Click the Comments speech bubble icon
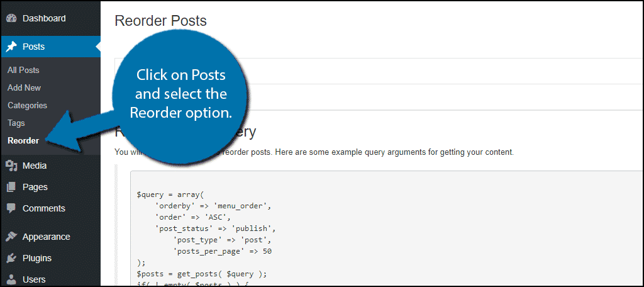 pos(11,208)
